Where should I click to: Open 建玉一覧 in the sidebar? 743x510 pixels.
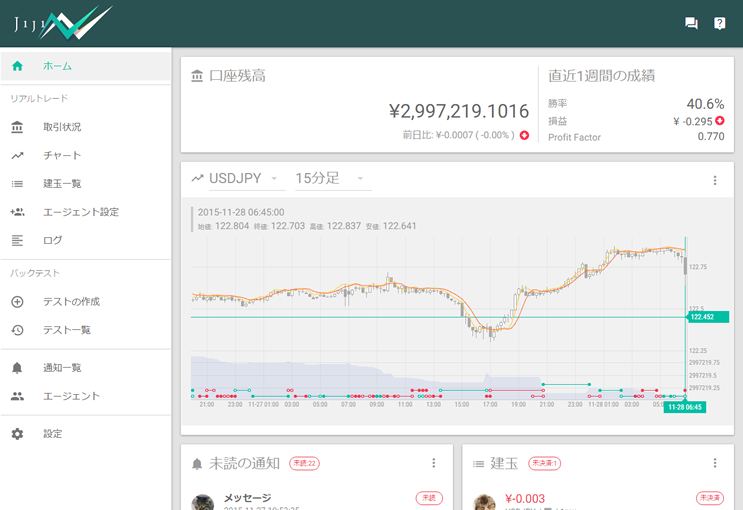coord(85,184)
